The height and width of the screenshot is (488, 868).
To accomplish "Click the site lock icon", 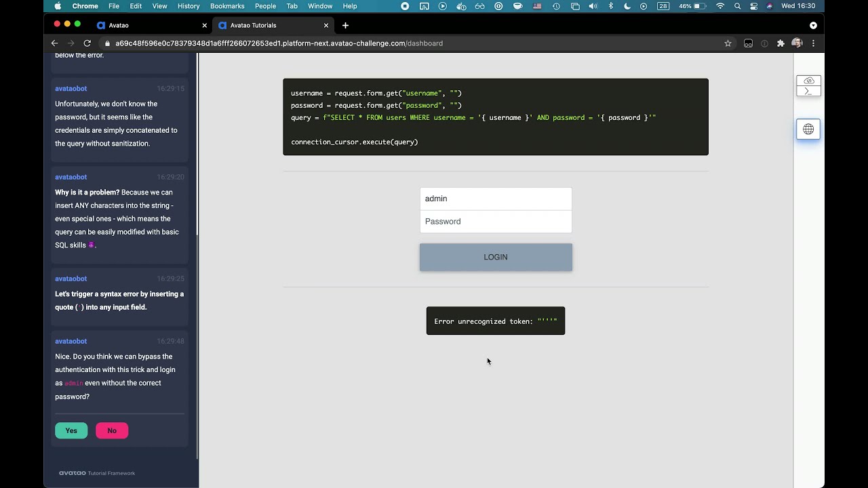I will coord(107,43).
